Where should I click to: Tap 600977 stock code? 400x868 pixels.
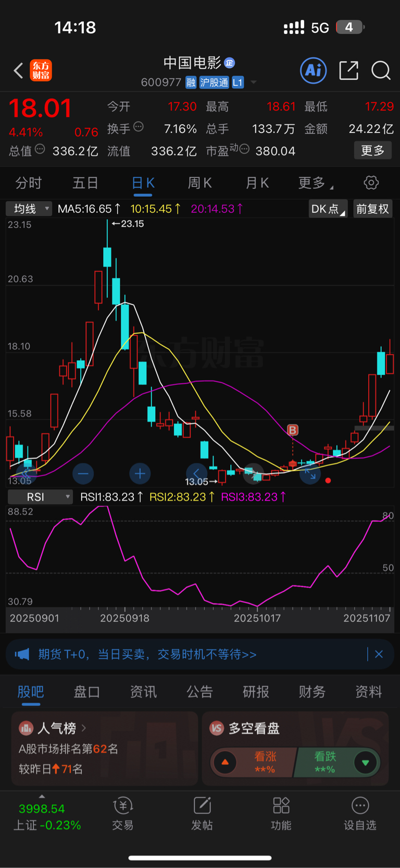(161, 82)
